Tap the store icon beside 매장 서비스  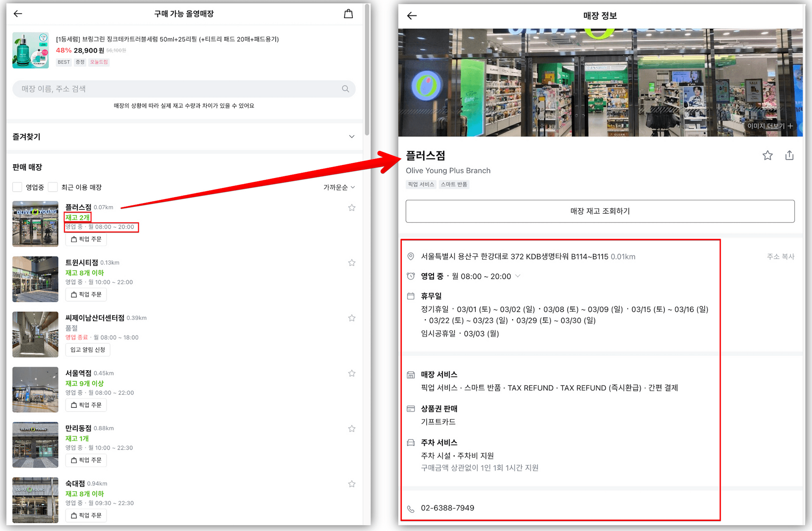[411, 375]
